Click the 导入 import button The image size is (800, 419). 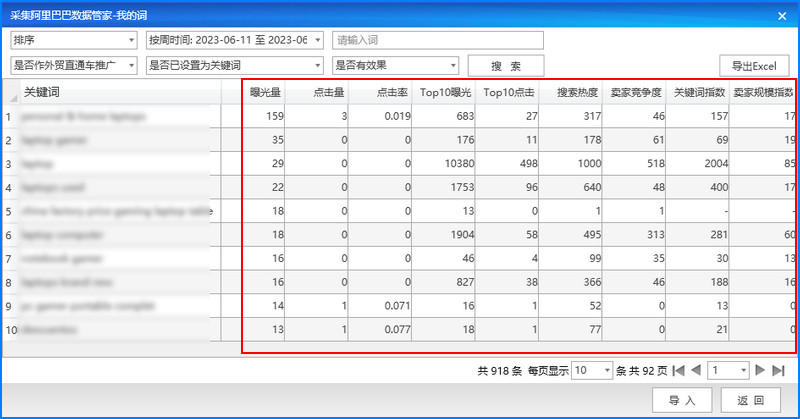click(x=682, y=400)
